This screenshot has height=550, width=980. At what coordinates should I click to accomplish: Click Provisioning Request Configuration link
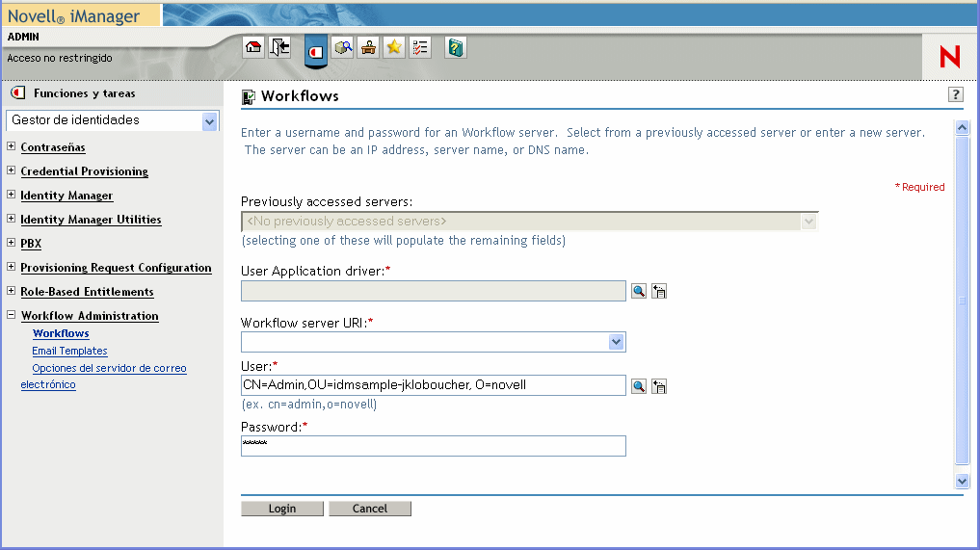[x=116, y=268]
